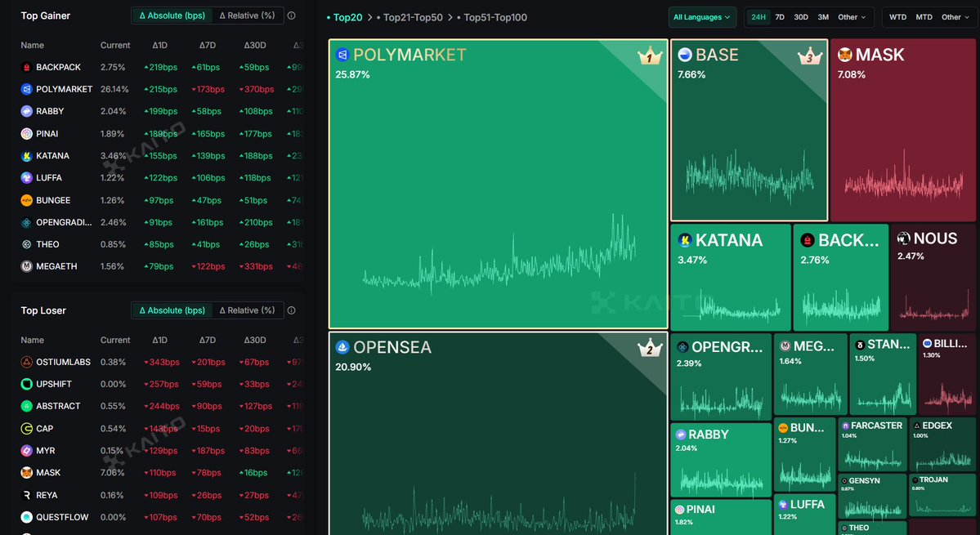Click the MASK fox icon in Top Loser list

coord(26,473)
